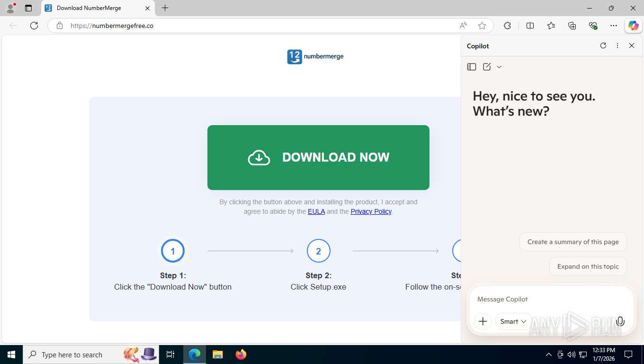Screen dimensions: 644x364
Task: Close the Copilot pane
Action: click(x=632, y=45)
